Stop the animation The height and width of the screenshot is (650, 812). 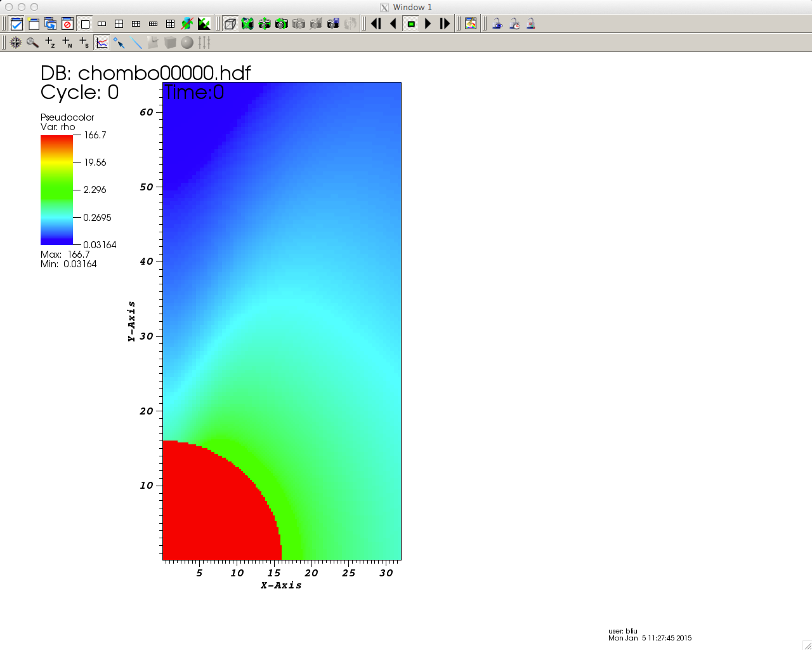pyautogui.click(x=411, y=24)
